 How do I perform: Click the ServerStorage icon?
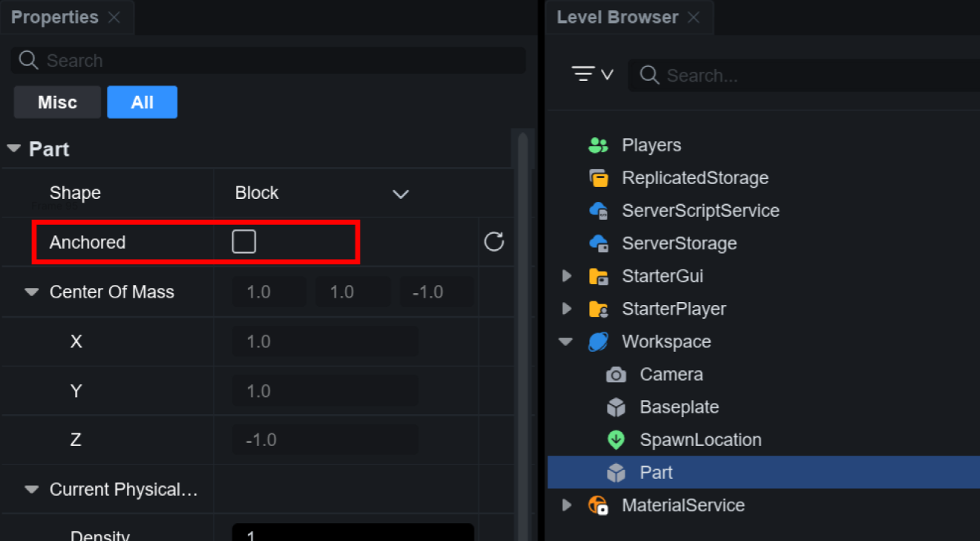[598, 243]
